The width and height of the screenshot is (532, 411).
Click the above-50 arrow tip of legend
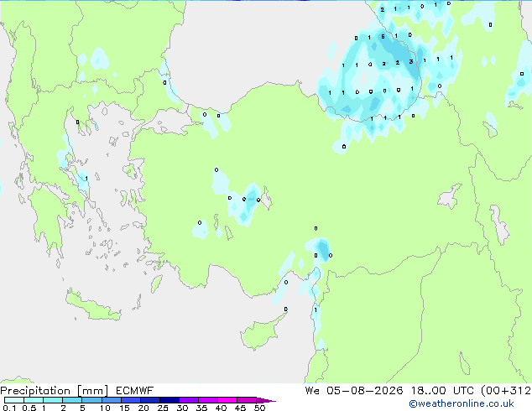click(266, 401)
